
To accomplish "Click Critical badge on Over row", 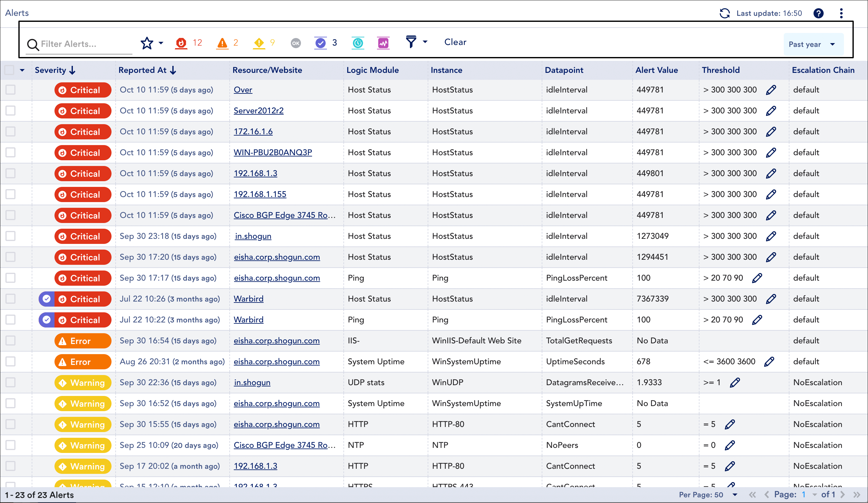I will pos(83,90).
